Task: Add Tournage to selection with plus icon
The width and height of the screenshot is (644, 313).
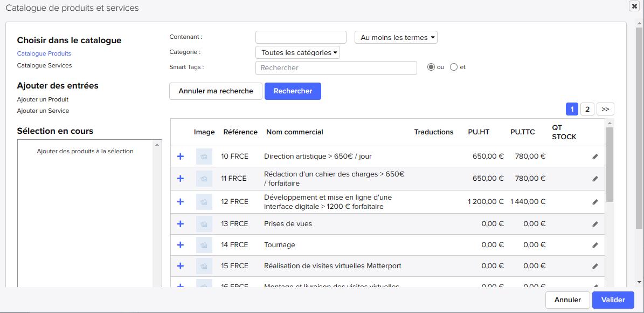Action: [181, 245]
